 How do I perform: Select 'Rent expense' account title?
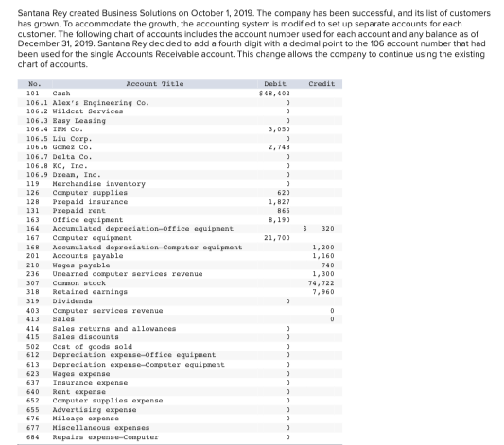tap(79, 392)
